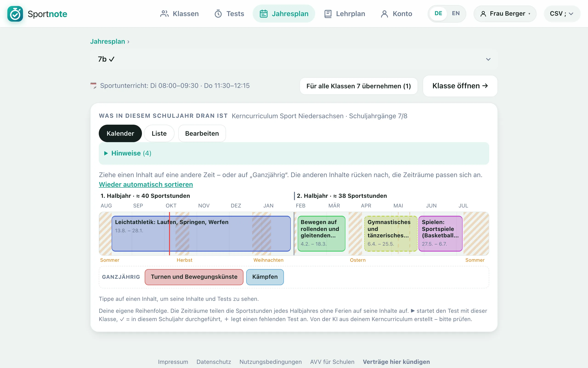Click the Jahresplan breadcrumb link
Viewport: 588px width, 368px height.
point(107,41)
